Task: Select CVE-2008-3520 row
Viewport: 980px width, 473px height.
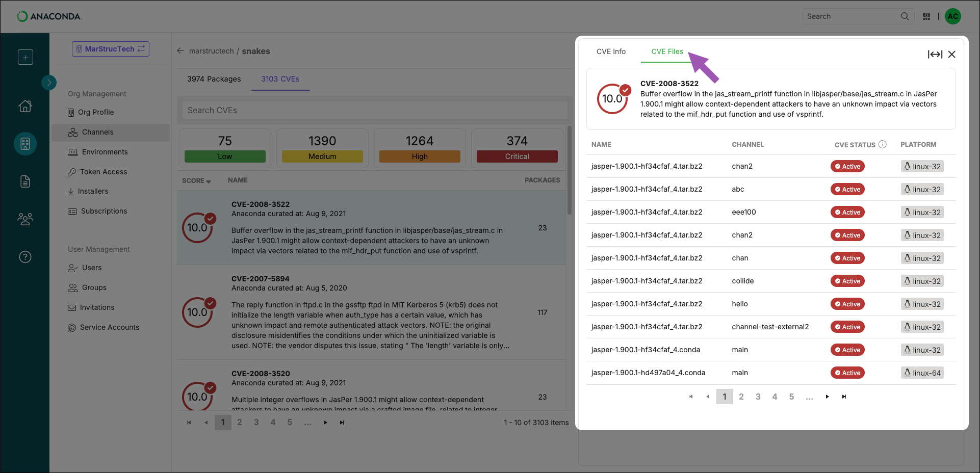Action: tap(371, 385)
